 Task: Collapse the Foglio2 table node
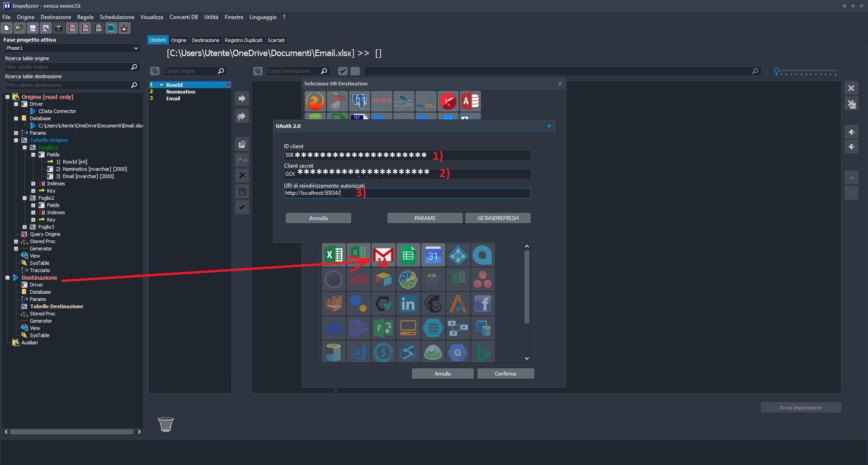coord(24,198)
